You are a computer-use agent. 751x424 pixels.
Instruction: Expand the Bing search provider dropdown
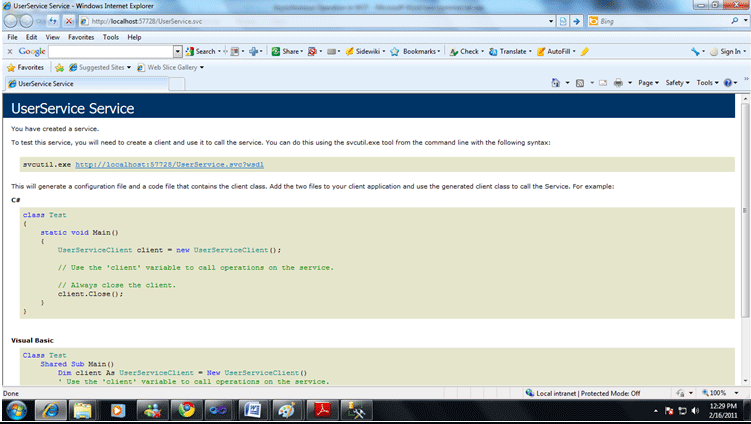click(745, 21)
